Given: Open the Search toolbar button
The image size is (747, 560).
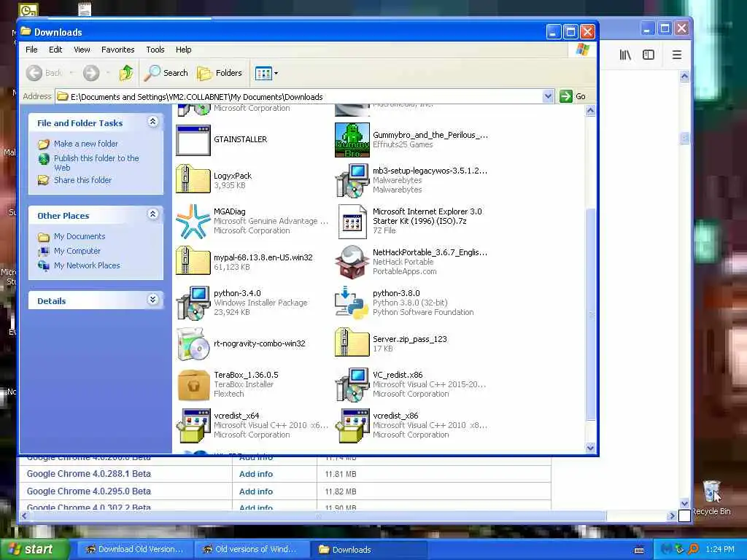Looking at the screenshot, I should point(166,73).
